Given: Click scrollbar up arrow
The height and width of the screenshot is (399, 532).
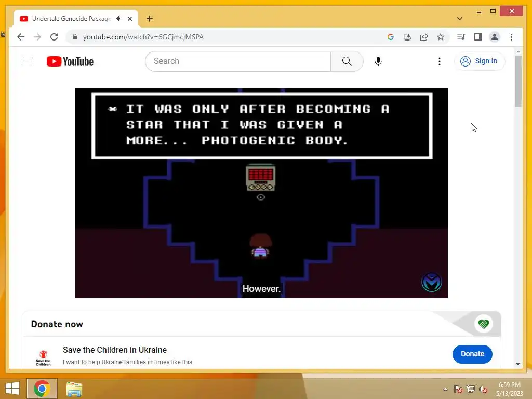Looking at the screenshot, I should click(x=518, y=51).
